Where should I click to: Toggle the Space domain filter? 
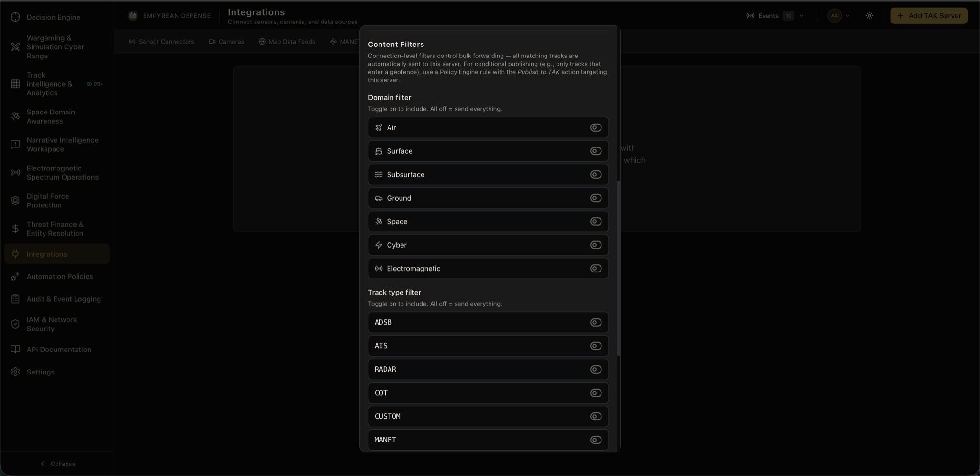pyautogui.click(x=596, y=222)
